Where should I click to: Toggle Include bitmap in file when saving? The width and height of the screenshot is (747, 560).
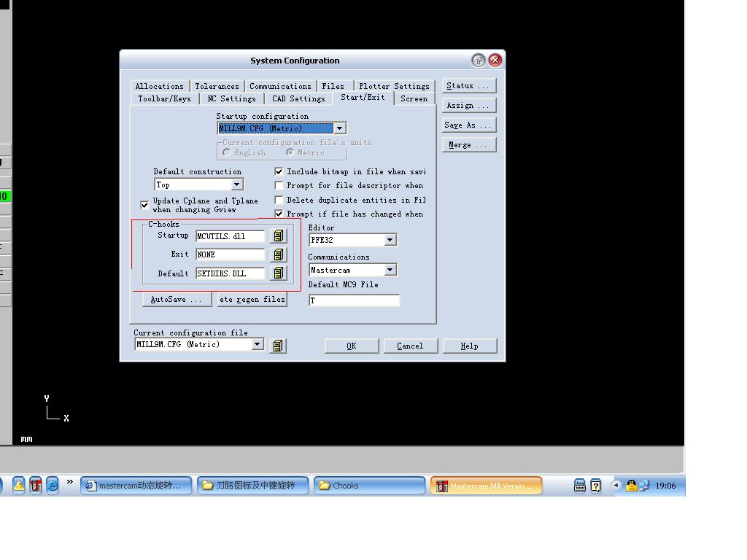[x=279, y=171]
